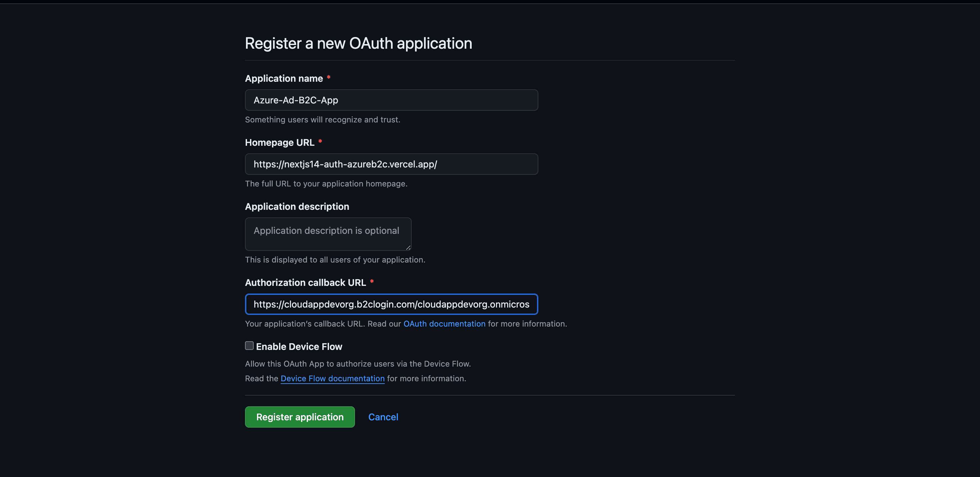Open the OAuth documentation link

[444, 324]
